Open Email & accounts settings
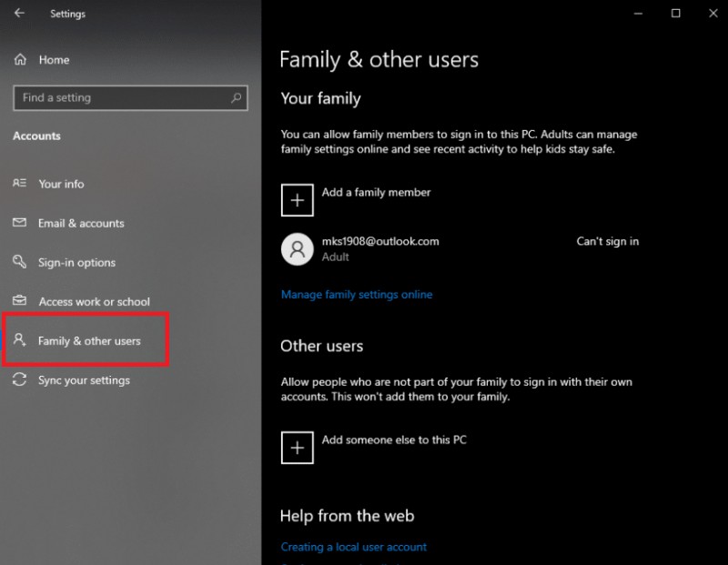728x565 pixels. [81, 223]
